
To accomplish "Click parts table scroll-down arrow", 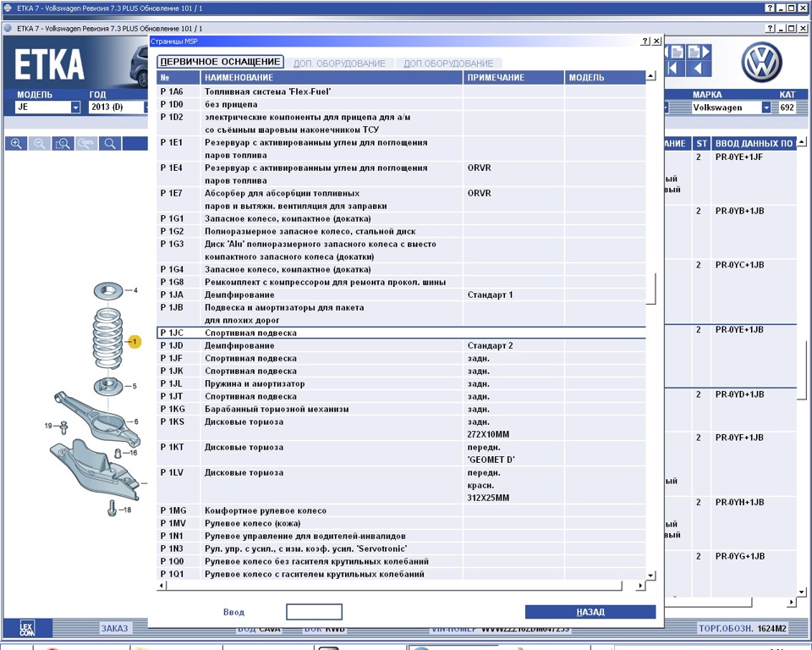I will click(x=802, y=592).
